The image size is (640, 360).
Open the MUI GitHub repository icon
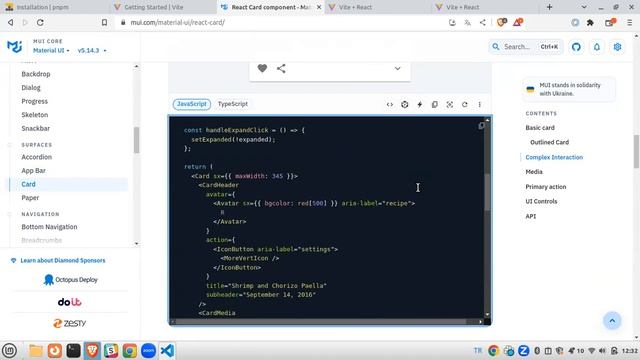576,47
